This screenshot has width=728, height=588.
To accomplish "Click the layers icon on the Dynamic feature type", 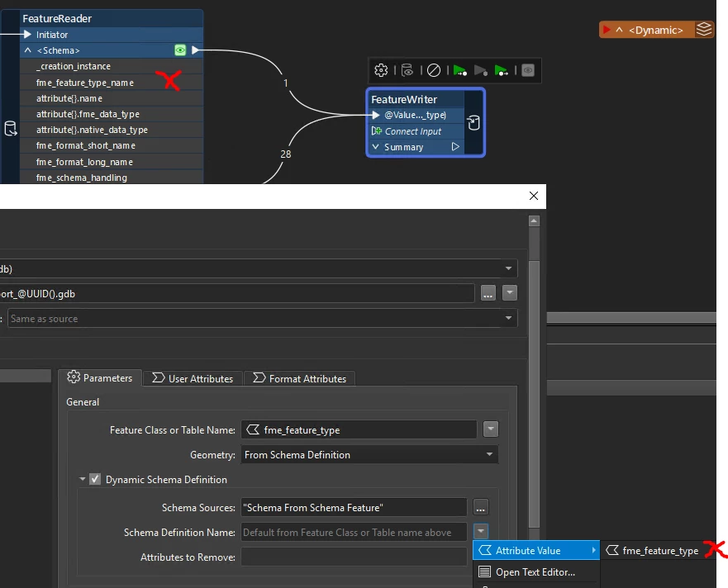I will [704, 29].
